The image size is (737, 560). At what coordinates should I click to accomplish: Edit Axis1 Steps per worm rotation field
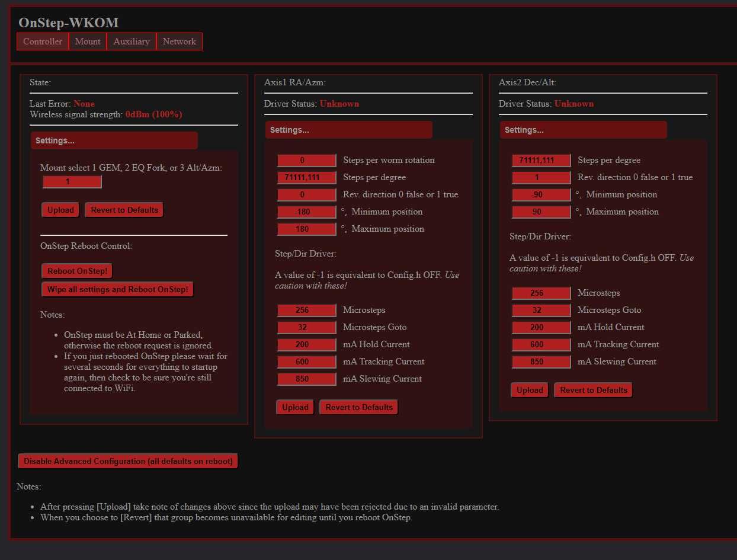(x=307, y=161)
